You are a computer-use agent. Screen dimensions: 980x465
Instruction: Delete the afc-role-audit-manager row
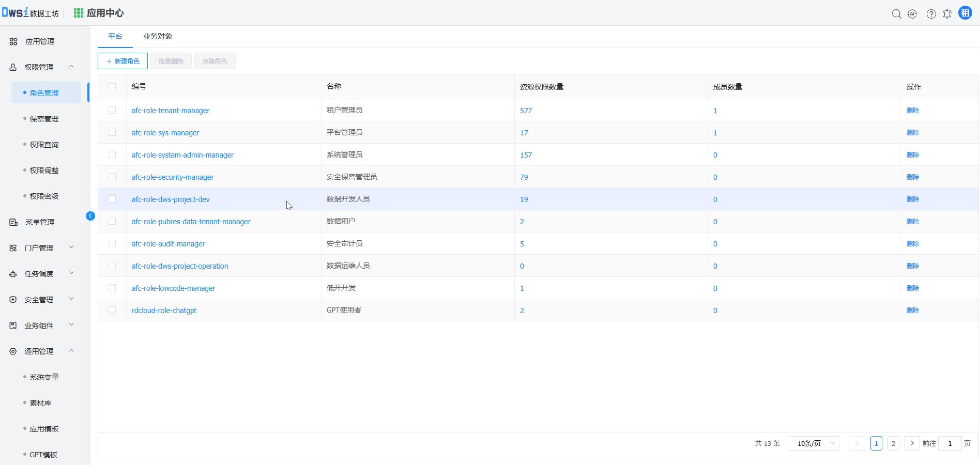[913, 244]
